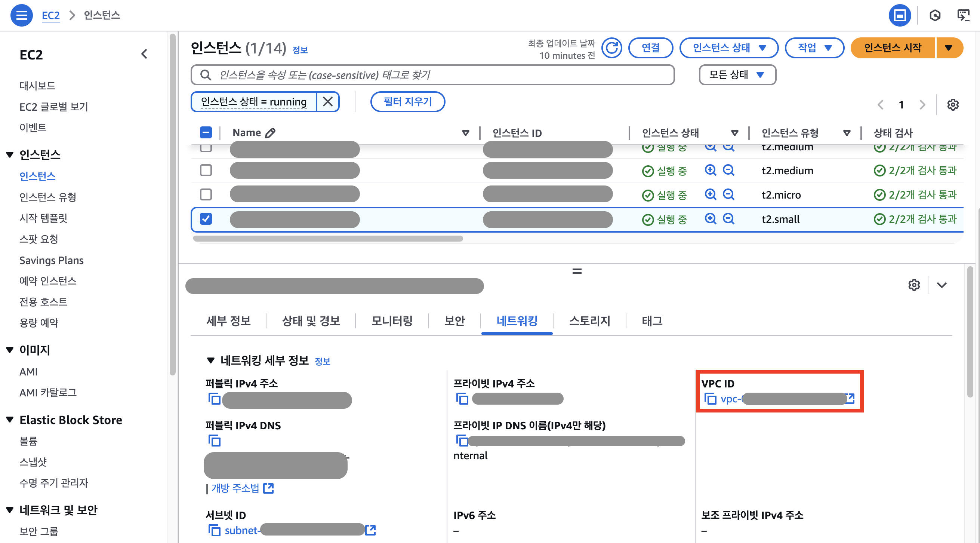980x543 pixels.
Task: Copy the public IPv4 DNS
Action: tap(214, 441)
